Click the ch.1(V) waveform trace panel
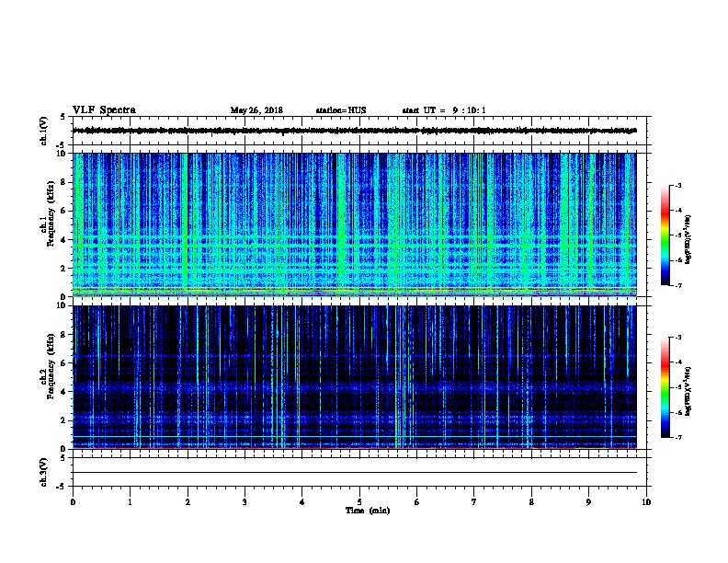The height and width of the screenshot is (563, 728). click(x=359, y=131)
